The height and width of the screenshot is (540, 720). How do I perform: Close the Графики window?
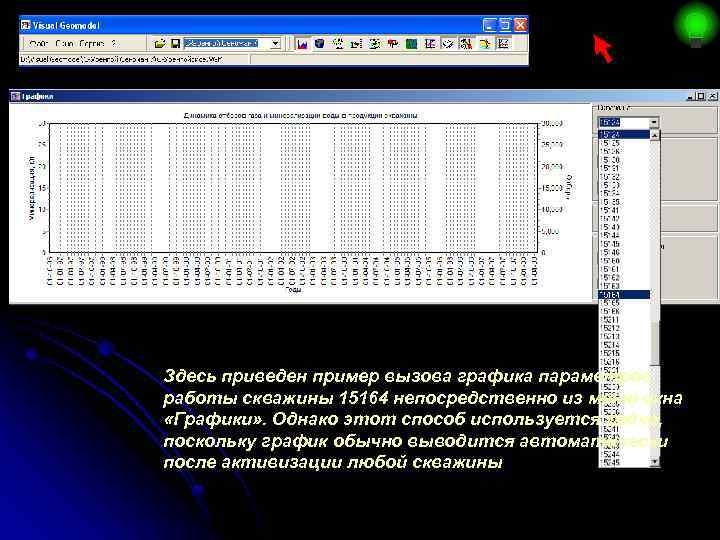pyautogui.click(x=712, y=96)
